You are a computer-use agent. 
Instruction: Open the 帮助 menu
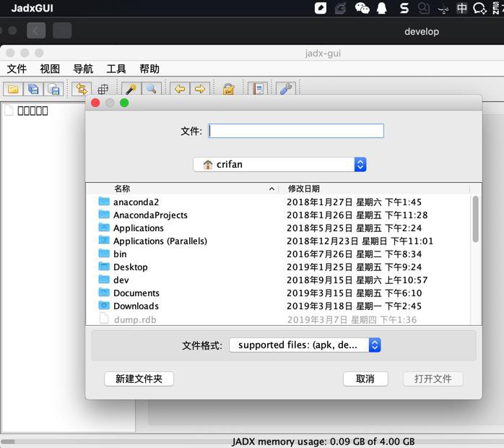point(149,69)
